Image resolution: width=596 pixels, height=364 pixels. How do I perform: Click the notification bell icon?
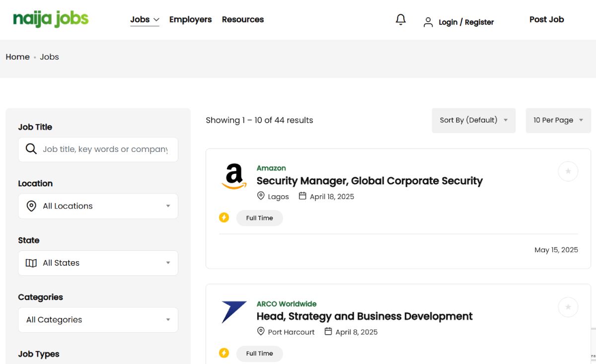pos(400,20)
